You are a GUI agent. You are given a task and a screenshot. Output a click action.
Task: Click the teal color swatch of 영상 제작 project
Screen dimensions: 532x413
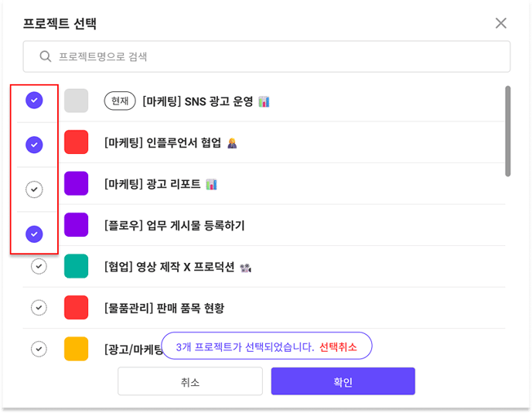(x=77, y=266)
